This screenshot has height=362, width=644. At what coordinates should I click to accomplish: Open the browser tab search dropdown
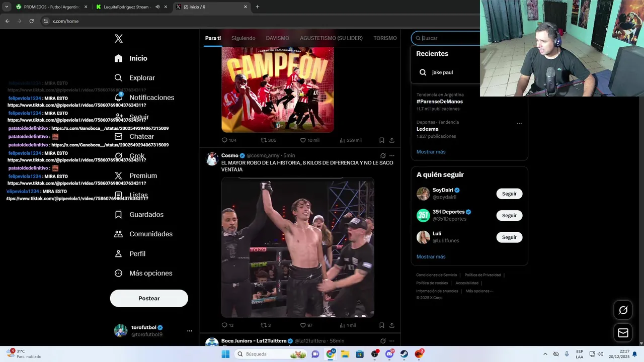tap(7, 7)
